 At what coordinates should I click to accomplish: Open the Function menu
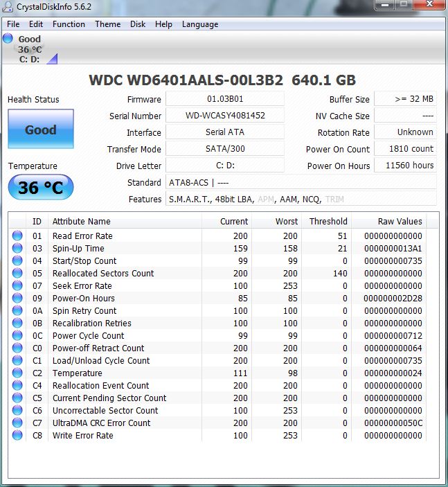click(x=69, y=24)
